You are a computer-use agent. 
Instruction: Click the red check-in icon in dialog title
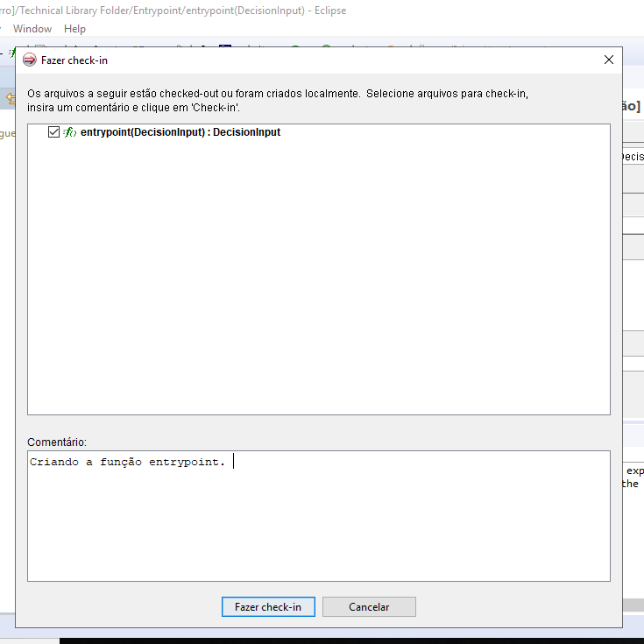[30, 60]
